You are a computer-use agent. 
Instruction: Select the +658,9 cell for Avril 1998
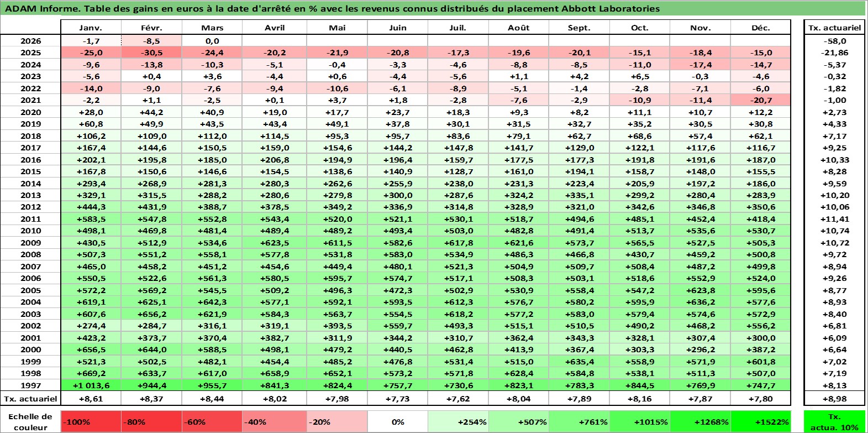pos(275,373)
